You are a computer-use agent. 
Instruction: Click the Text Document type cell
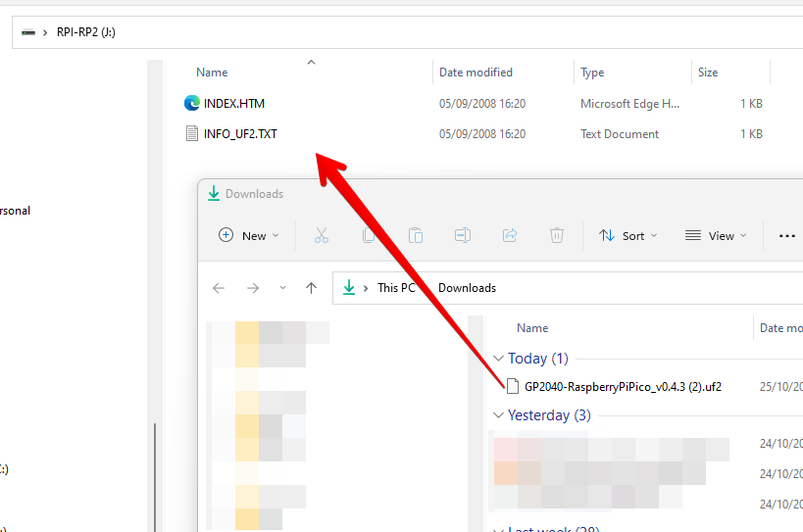pos(620,133)
